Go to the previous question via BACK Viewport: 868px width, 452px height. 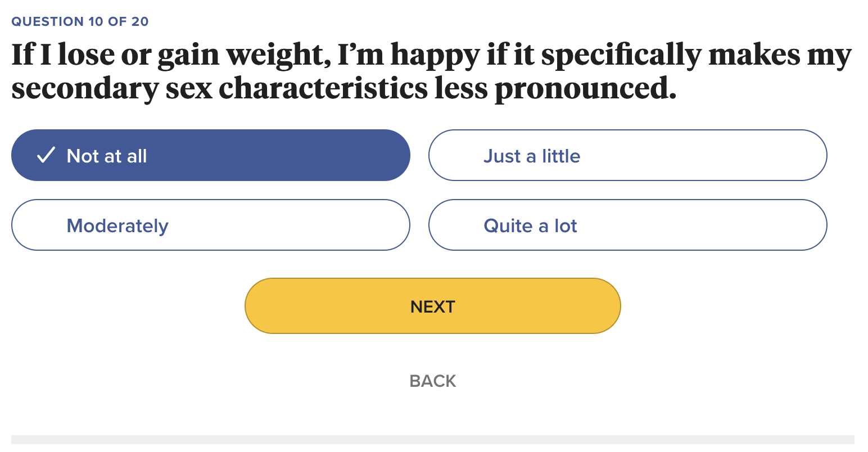click(x=432, y=381)
